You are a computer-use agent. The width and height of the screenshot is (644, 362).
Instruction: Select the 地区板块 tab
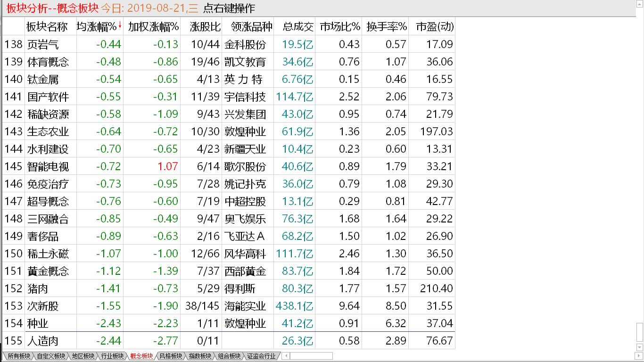coord(83,356)
